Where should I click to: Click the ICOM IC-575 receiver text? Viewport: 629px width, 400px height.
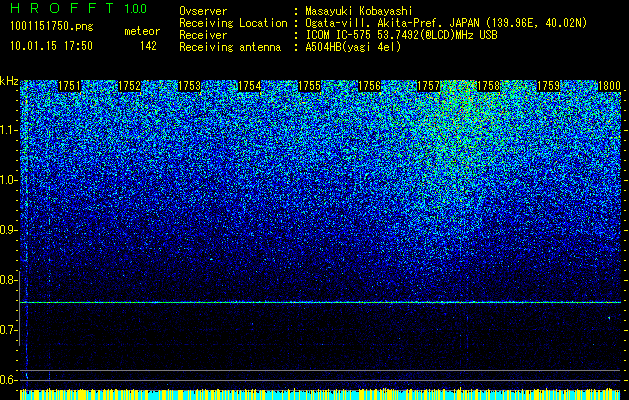401,35
